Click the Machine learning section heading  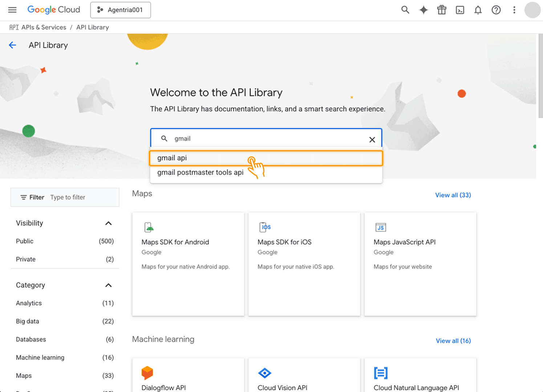(163, 339)
